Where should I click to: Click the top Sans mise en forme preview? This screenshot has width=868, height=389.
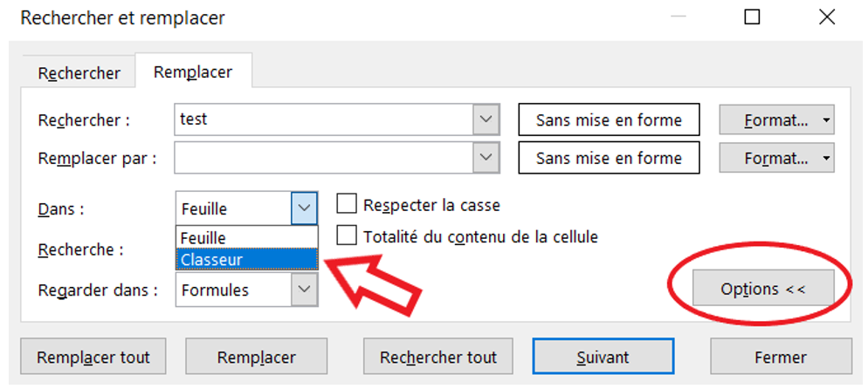pos(609,119)
